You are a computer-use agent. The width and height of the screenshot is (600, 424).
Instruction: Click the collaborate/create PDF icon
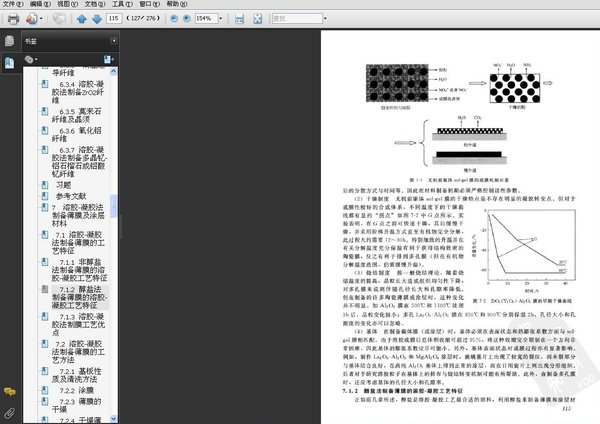pos(32,18)
